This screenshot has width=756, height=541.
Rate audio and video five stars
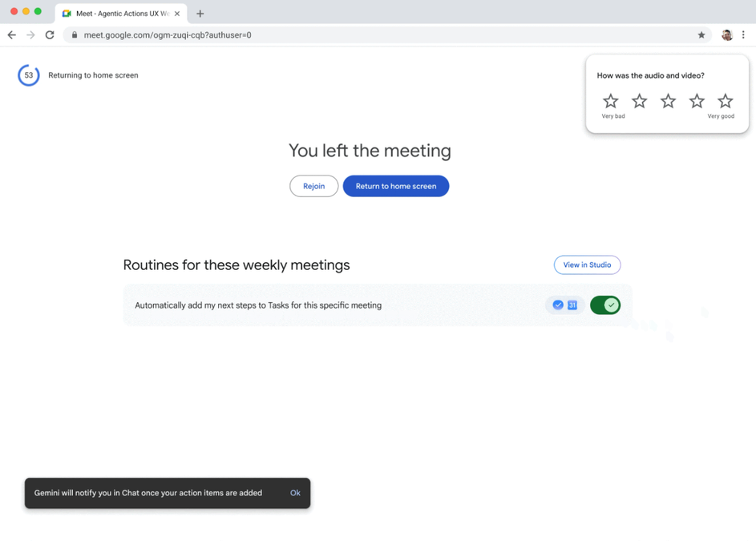pos(726,101)
